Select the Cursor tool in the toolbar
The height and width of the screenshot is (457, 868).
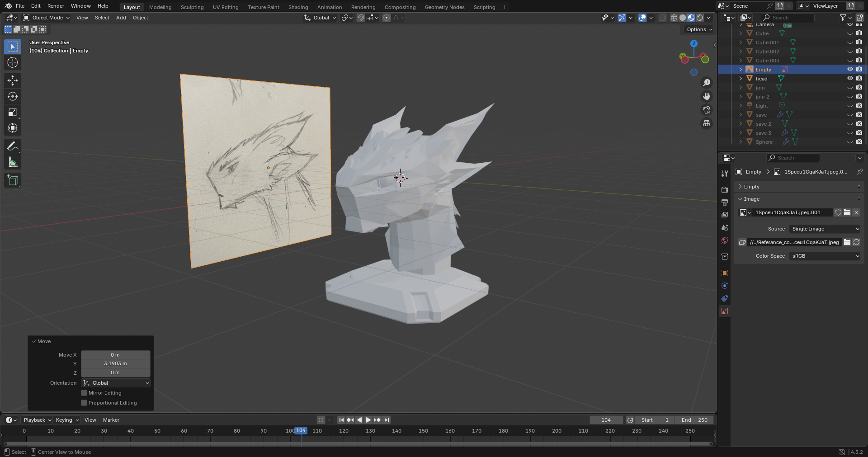pos(13,62)
